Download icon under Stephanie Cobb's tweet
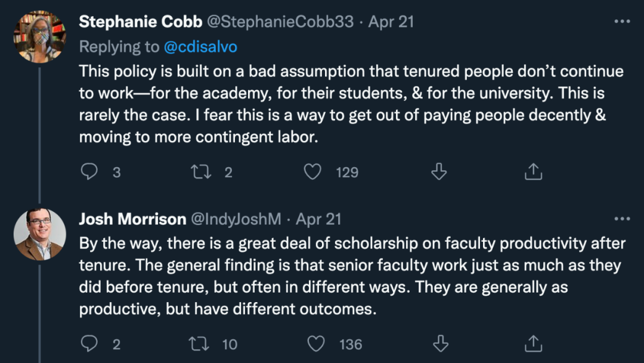Image resolution: width=644 pixels, height=363 pixels. coord(439,173)
